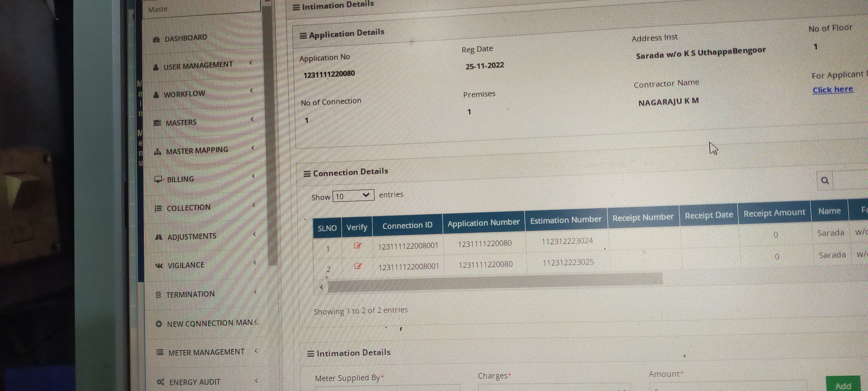The image size is (868, 391).
Task: Expand the Energy Audit chevron
Action: pyautogui.click(x=256, y=381)
